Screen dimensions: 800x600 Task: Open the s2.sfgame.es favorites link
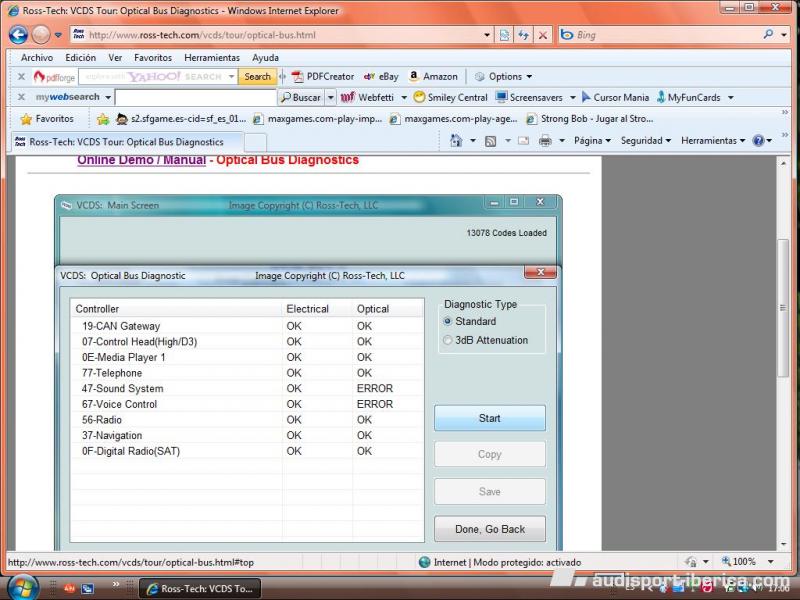point(182,119)
